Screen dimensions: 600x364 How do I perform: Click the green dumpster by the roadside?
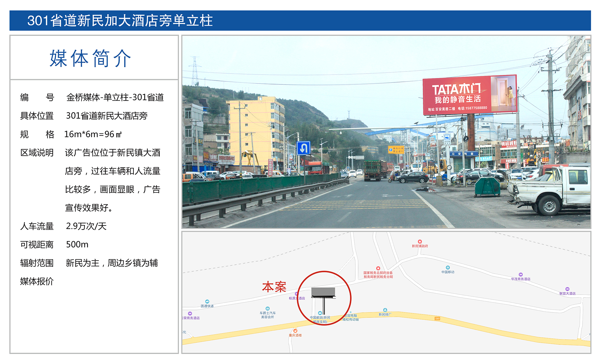(x=487, y=187)
